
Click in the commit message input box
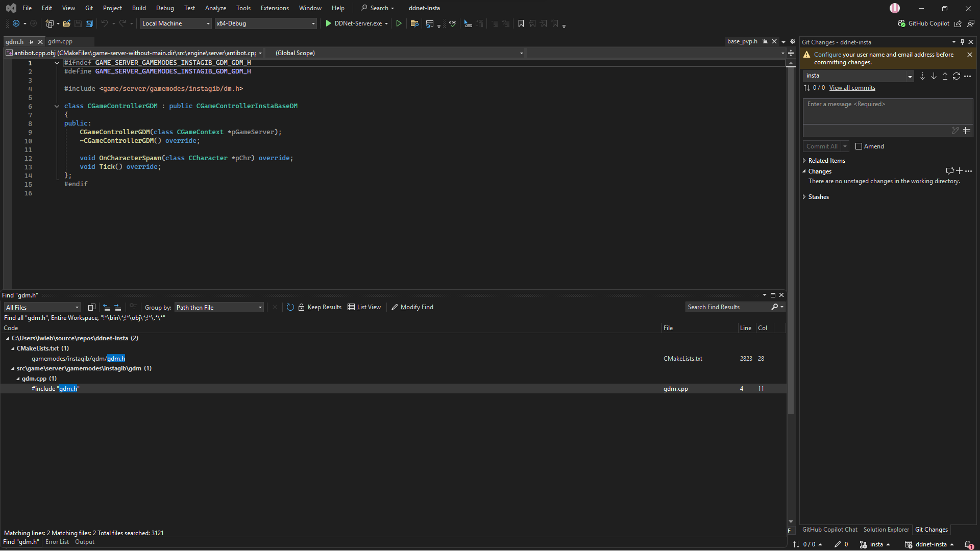click(x=888, y=111)
